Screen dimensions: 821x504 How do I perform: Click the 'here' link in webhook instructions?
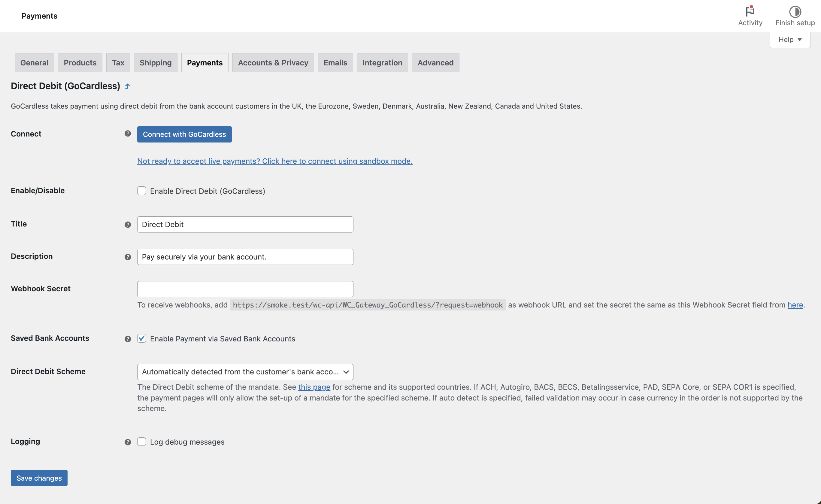[x=795, y=305]
